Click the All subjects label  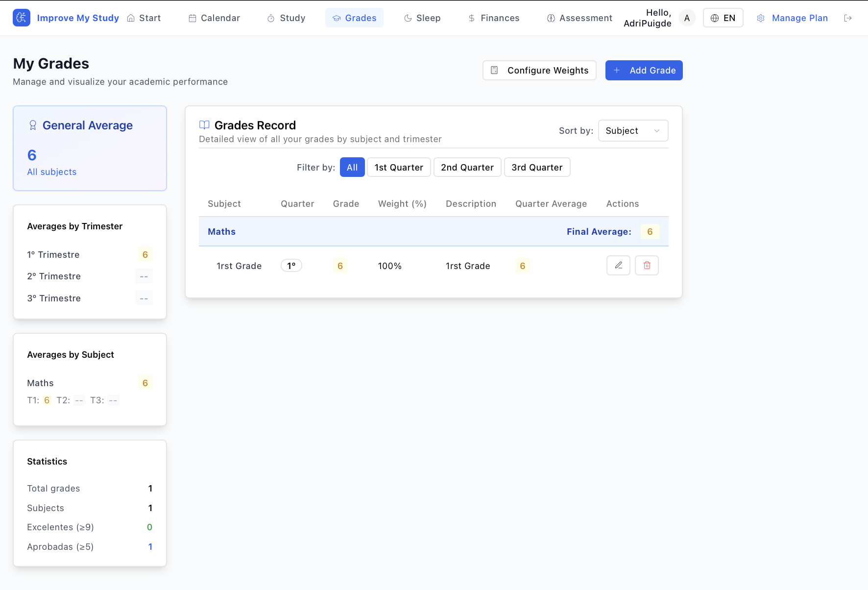(52, 172)
